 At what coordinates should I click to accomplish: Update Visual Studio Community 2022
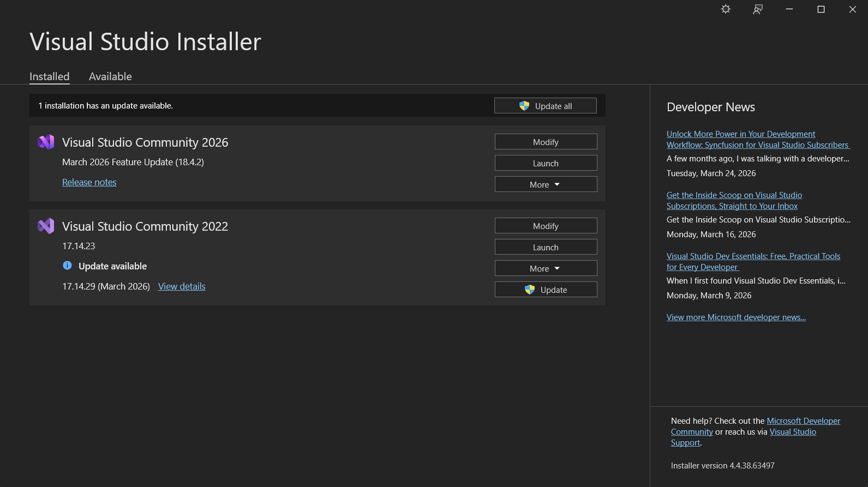click(546, 290)
